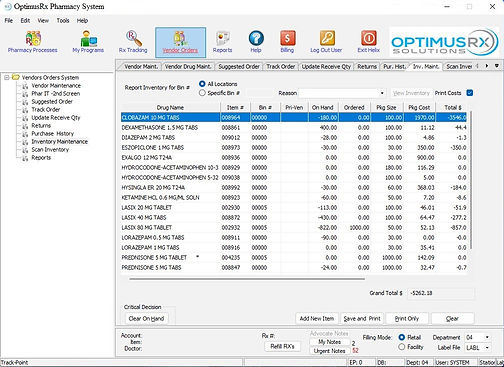Open Department dropdown
The width and height of the screenshot is (504, 367).
coord(487,337)
